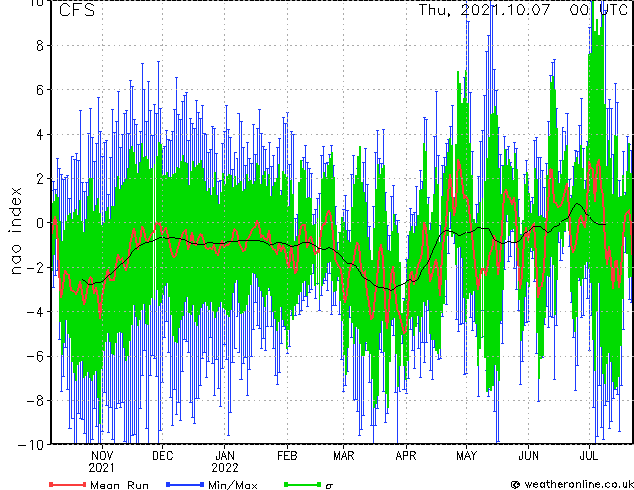This screenshot has height=490, width=634.
Task: Click the Mean Run legend label
Action: click(x=119, y=485)
